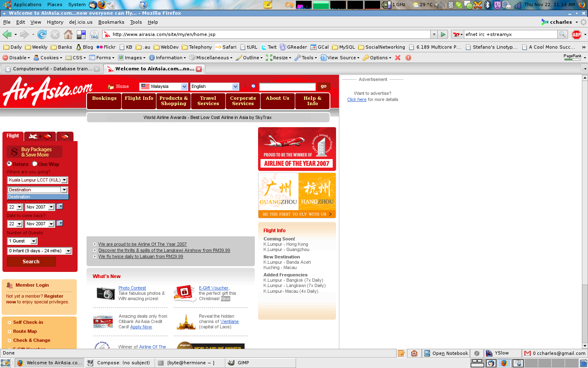This screenshot has height=368, width=588.
Task: Open the 1 Guest dropdown
Action: pos(22,241)
